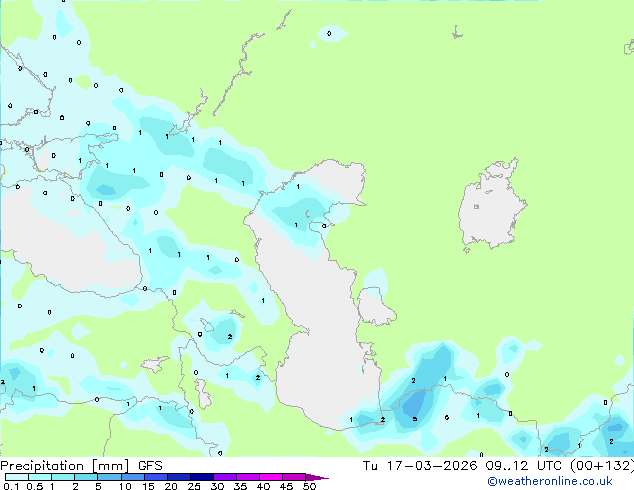Click the '40' legend scale label
Viewport: 634px width, 490px height.
coord(263,486)
